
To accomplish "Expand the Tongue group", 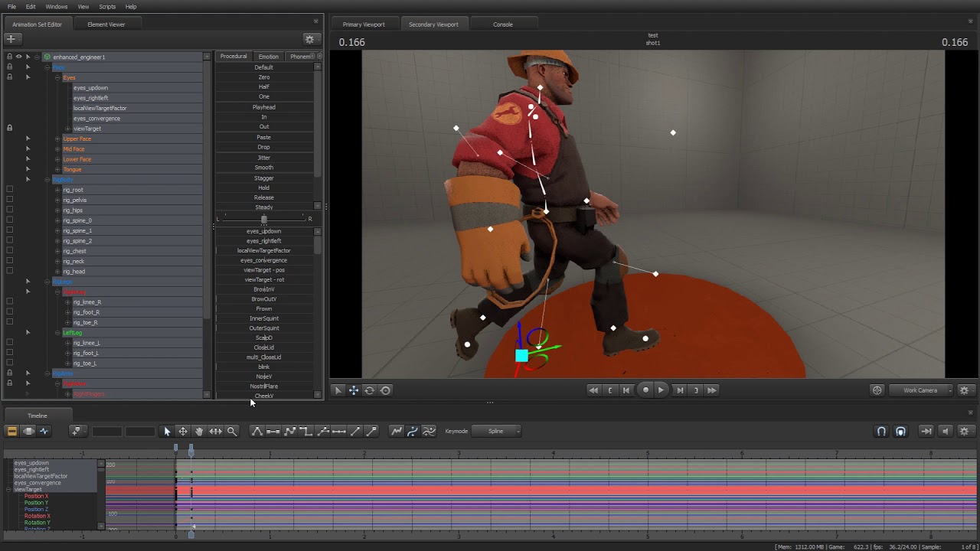I will click(57, 169).
